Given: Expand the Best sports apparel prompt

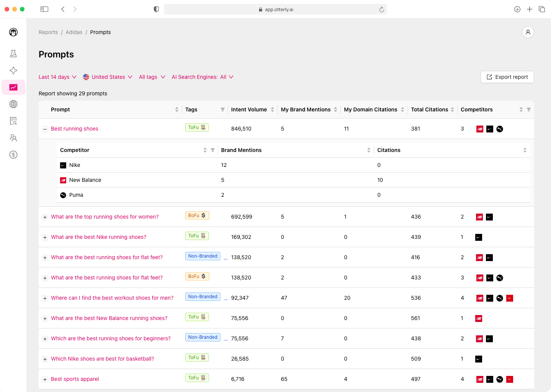Looking at the screenshot, I should tap(45, 379).
